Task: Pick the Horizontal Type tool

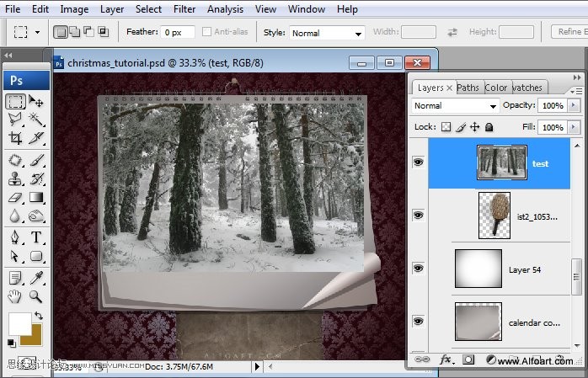Action: (36, 237)
